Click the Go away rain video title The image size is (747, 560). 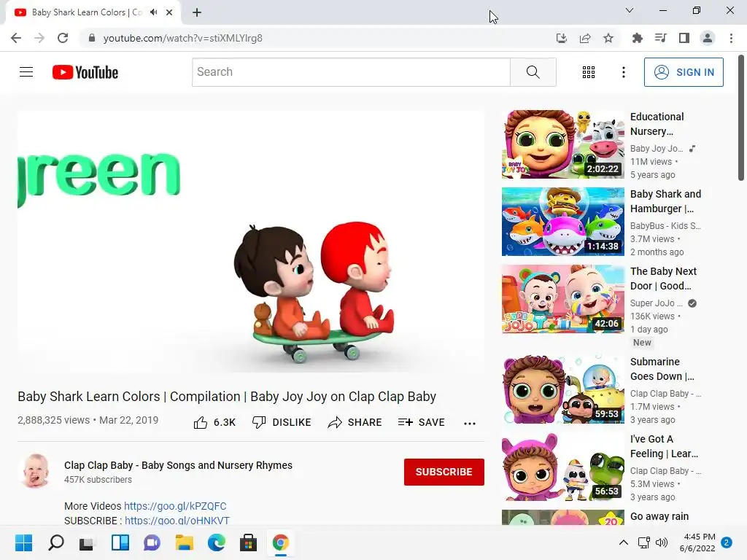tap(659, 516)
